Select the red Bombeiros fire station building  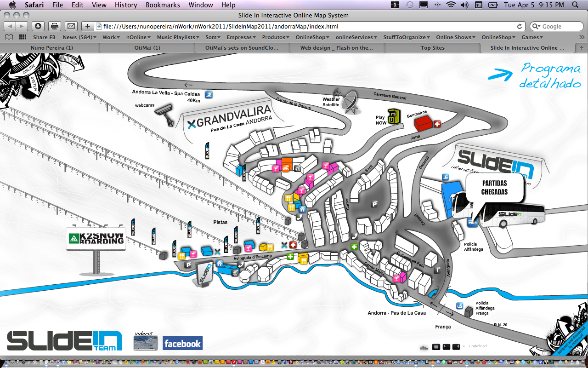click(x=424, y=123)
